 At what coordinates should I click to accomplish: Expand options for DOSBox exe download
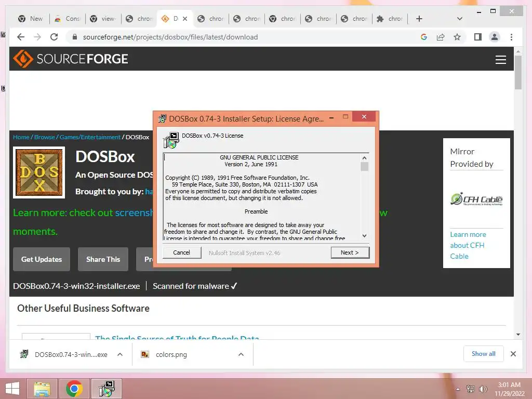coord(120,354)
